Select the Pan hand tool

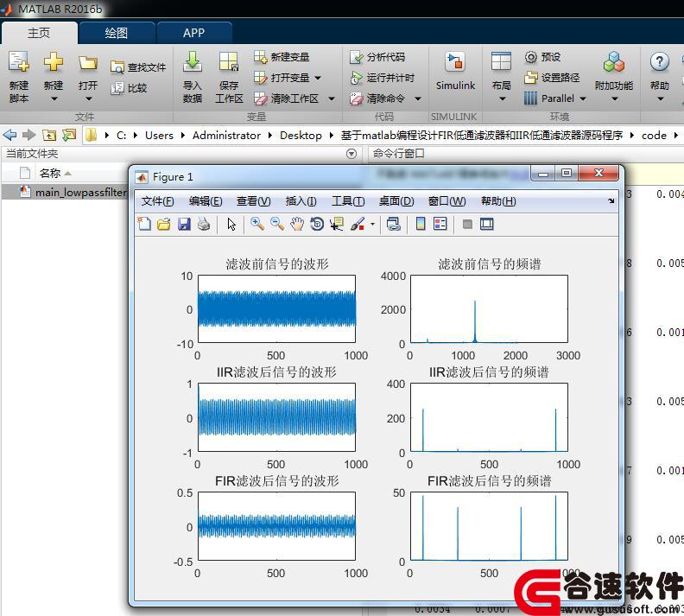coord(297,225)
